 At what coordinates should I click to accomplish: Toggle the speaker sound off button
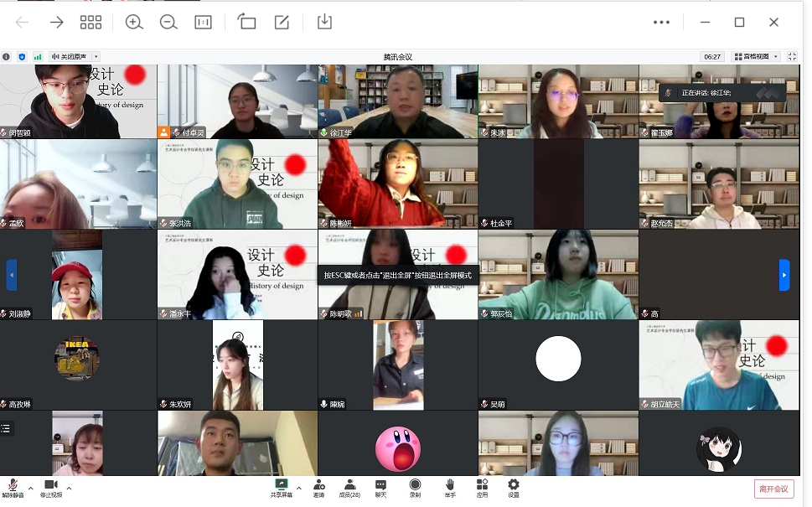(x=75, y=56)
